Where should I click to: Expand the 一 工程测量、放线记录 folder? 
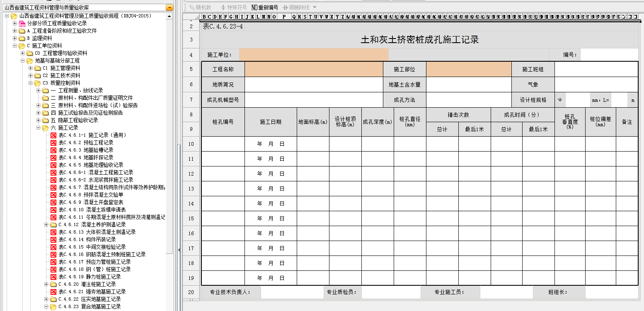click(39, 90)
